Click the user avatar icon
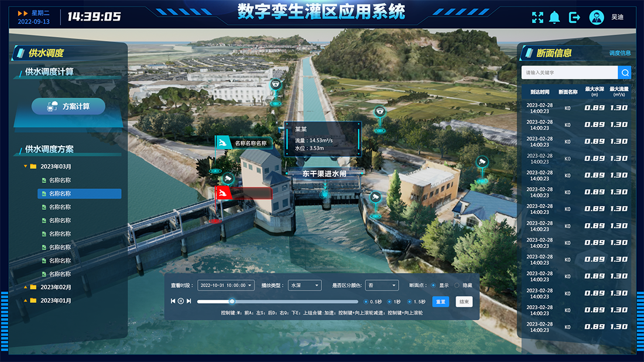The image size is (644, 362). point(597,18)
